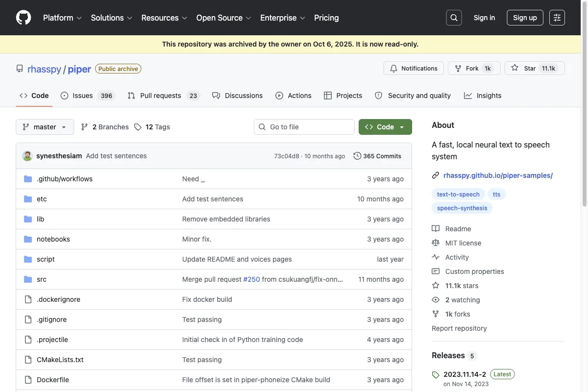Screen dimensions: 588x392
Task: Click 'Add test sentences' latest commit message
Action: point(116,156)
